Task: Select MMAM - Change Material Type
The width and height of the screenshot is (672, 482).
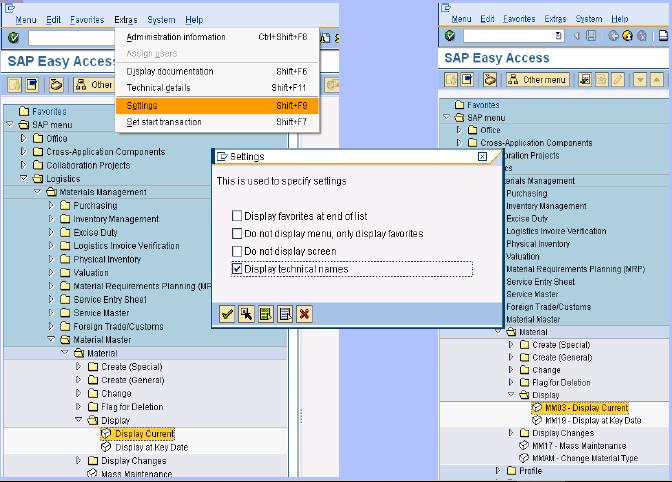Action: tap(585, 458)
